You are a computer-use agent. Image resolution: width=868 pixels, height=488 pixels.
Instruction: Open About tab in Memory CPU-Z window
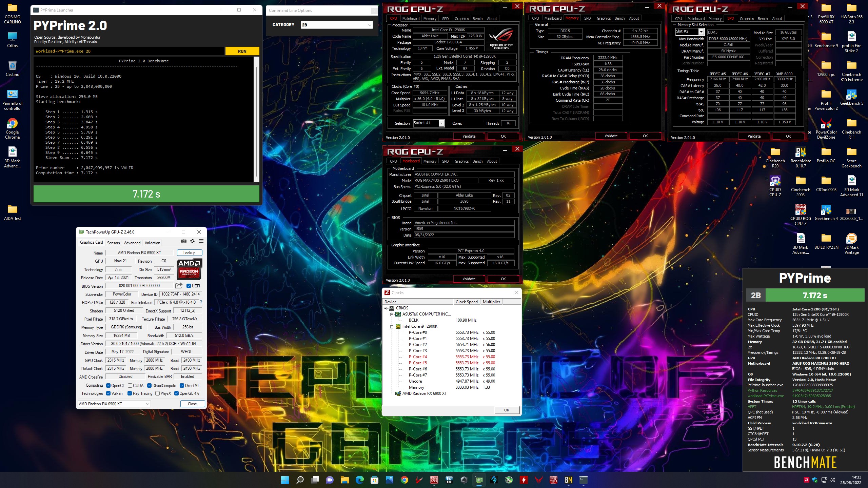[634, 18]
